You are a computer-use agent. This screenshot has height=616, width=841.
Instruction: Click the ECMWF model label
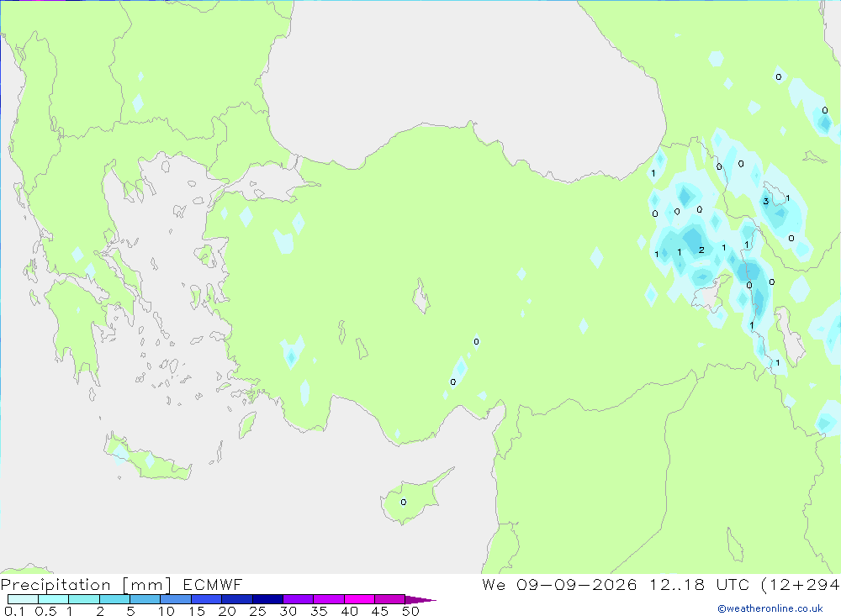click(x=213, y=584)
